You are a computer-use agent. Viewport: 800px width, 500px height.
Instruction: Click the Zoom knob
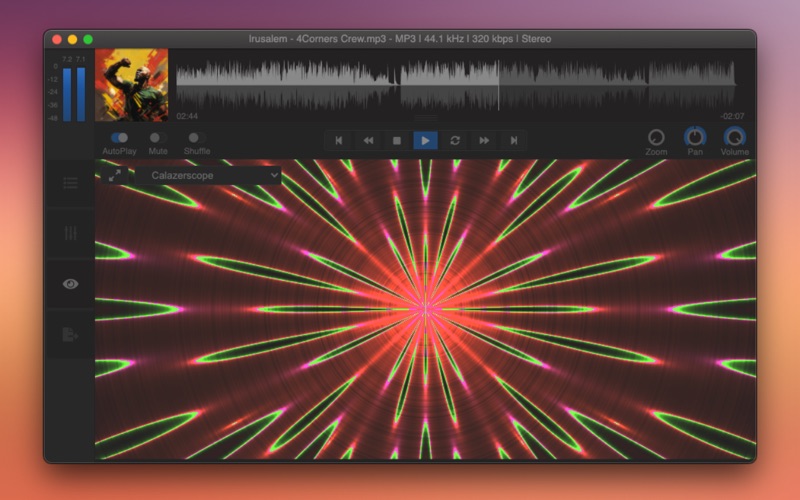point(656,137)
